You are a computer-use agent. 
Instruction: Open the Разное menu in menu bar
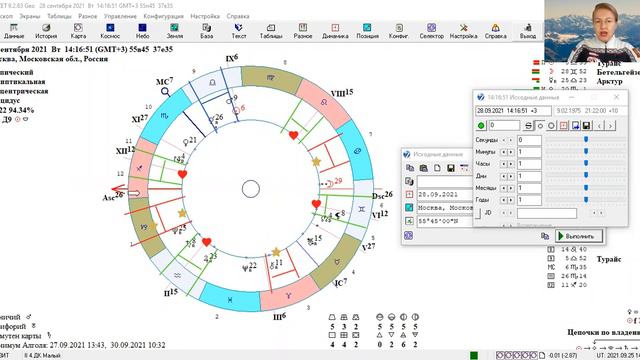point(88,16)
